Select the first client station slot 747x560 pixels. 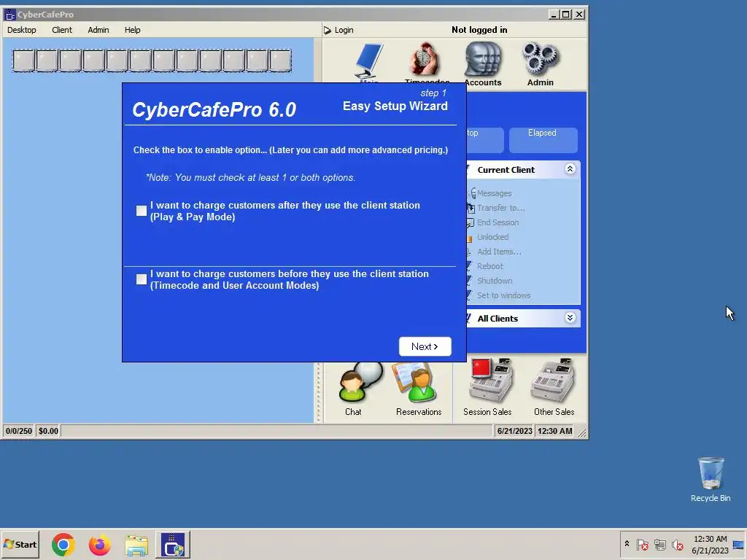pos(24,61)
